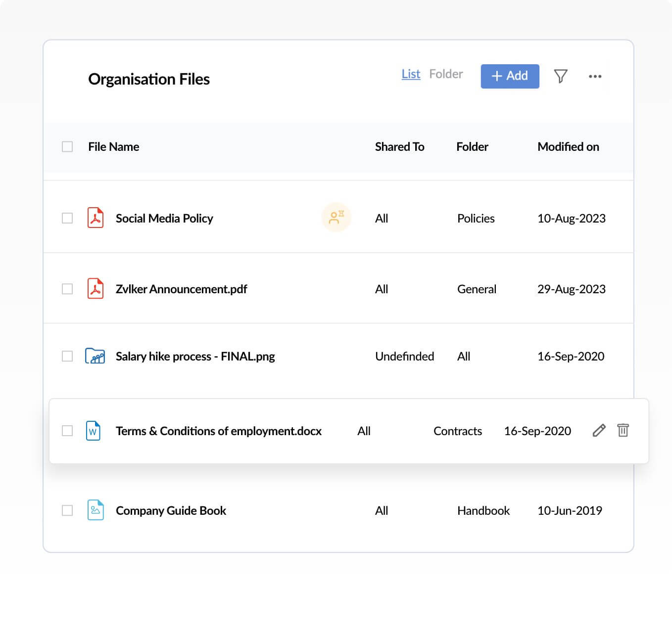The width and height of the screenshot is (672, 629).
Task: Click the PDF icon beside Social Media Policy
Action: tap(96, 218)
